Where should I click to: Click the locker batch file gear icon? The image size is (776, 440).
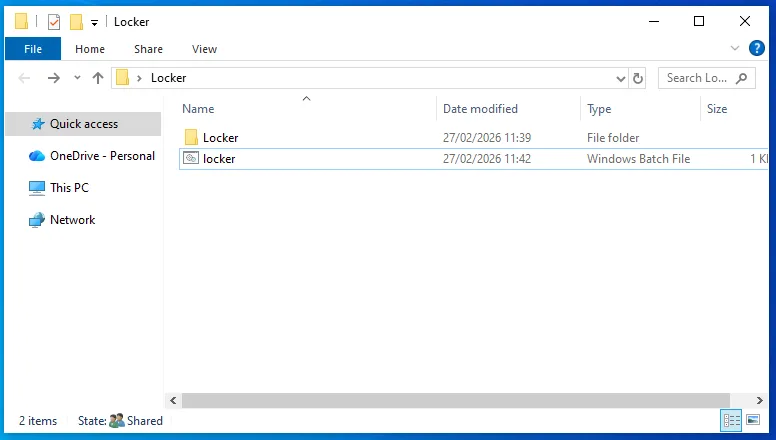pyautogui.click(x=191, y=158)
